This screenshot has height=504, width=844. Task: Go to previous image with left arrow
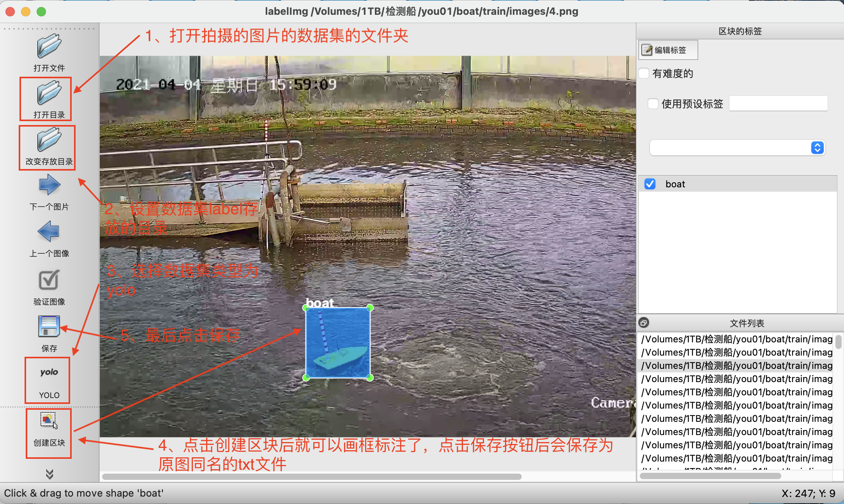coord(49,231)
